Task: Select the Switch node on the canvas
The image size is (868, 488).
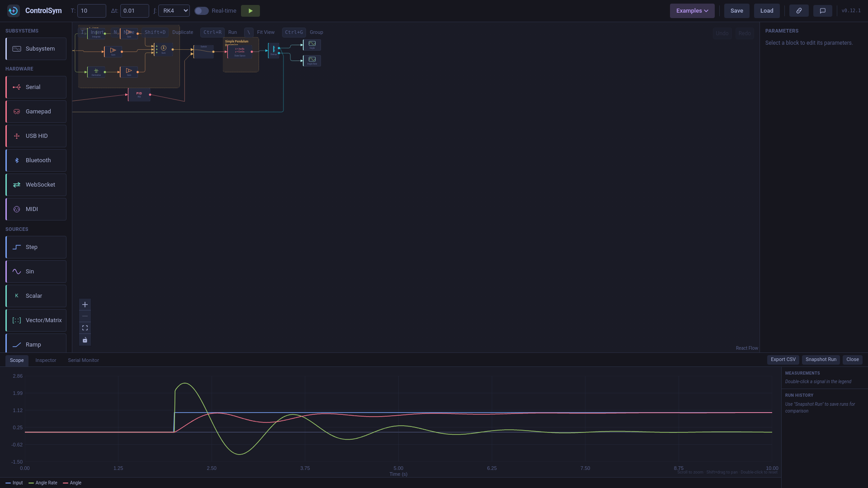Action: click(203, 52)
